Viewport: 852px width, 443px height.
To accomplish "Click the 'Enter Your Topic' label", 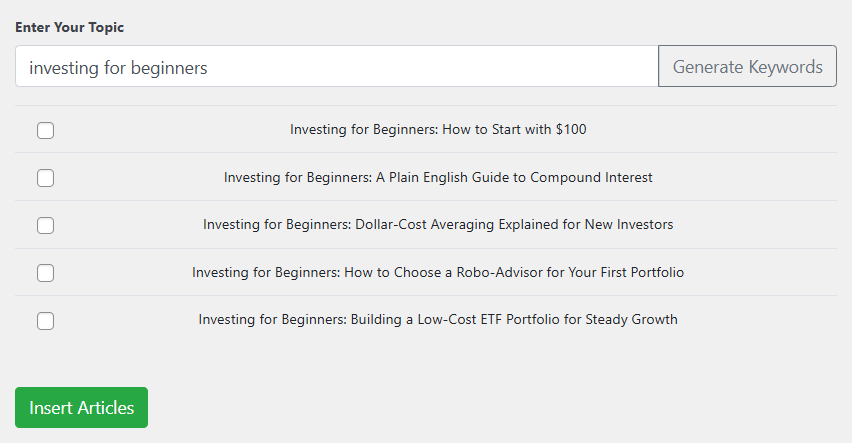I will 70,27.
